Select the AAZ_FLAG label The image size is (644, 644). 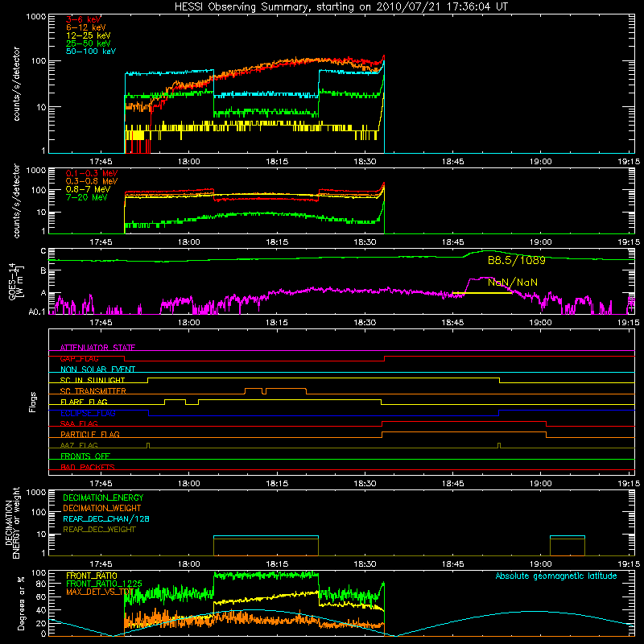(x=79, y=445)
